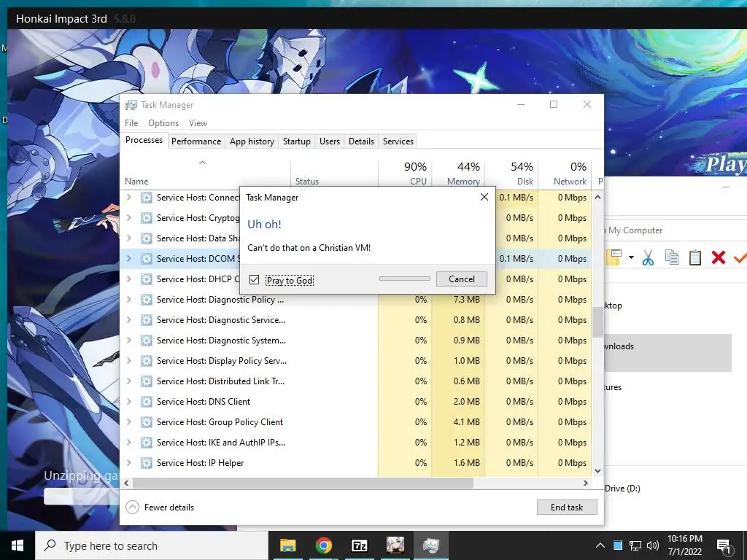Open the View menu in Task Manager

point(198,122)
